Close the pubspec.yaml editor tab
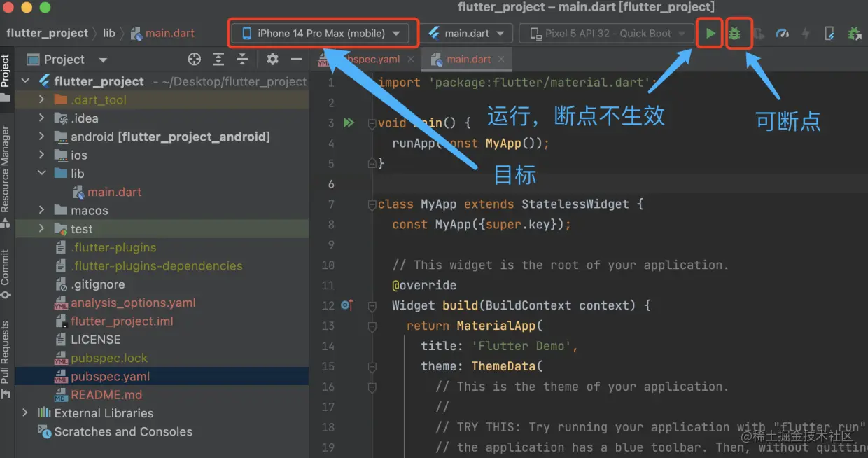The image size is (868, 458). coord(411,60)
